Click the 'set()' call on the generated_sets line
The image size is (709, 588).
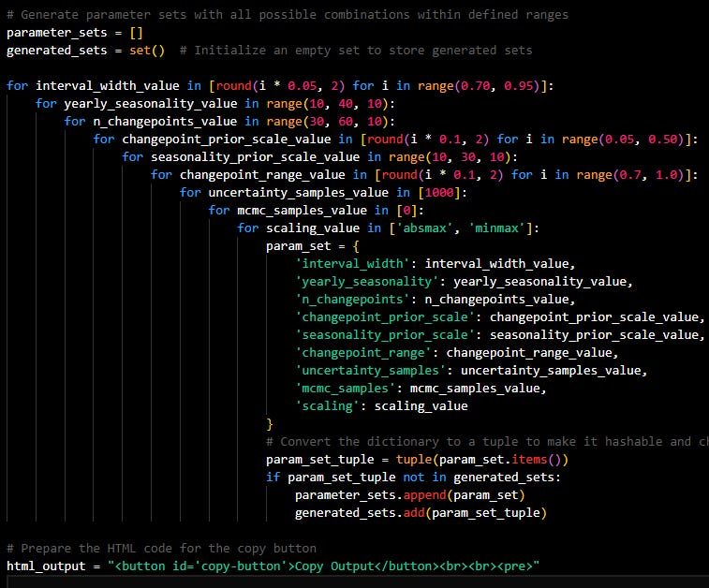[147, 51]
